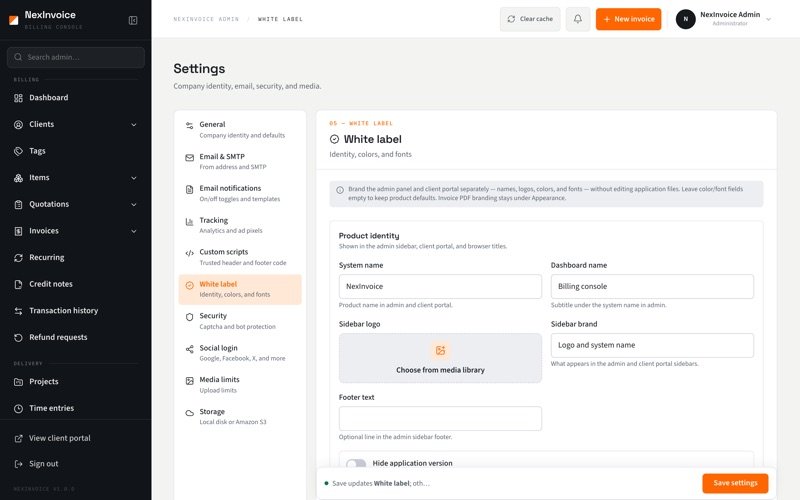Click the Social login share icon
This screenshot has width=800, height=500.
189,349
